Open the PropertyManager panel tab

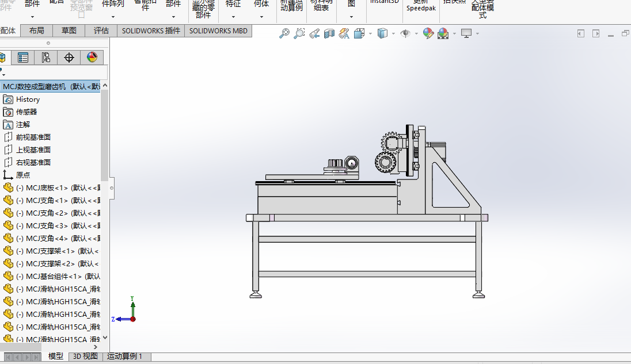click(23, 58)
